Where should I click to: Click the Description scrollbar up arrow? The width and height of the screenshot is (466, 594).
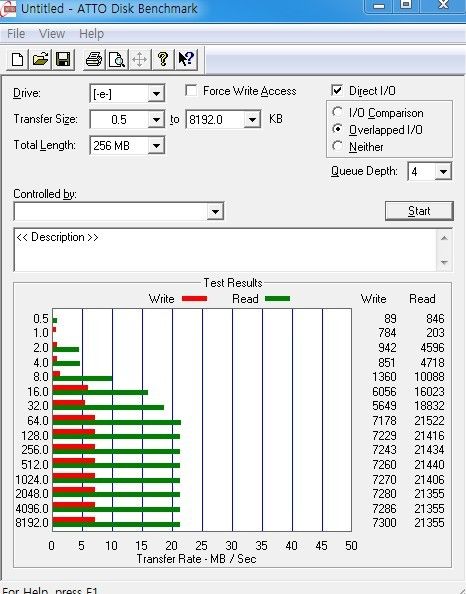[444, 238]
